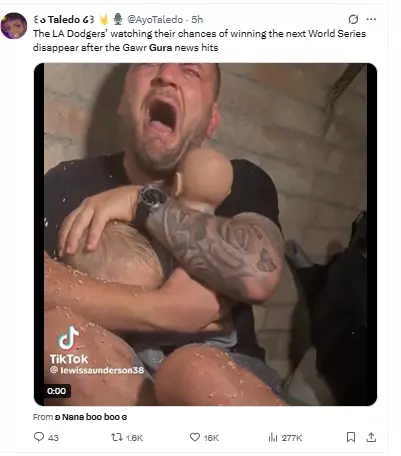Open the 5h timestamp permalink
The image size is (401, 456).
pos(197,20)
